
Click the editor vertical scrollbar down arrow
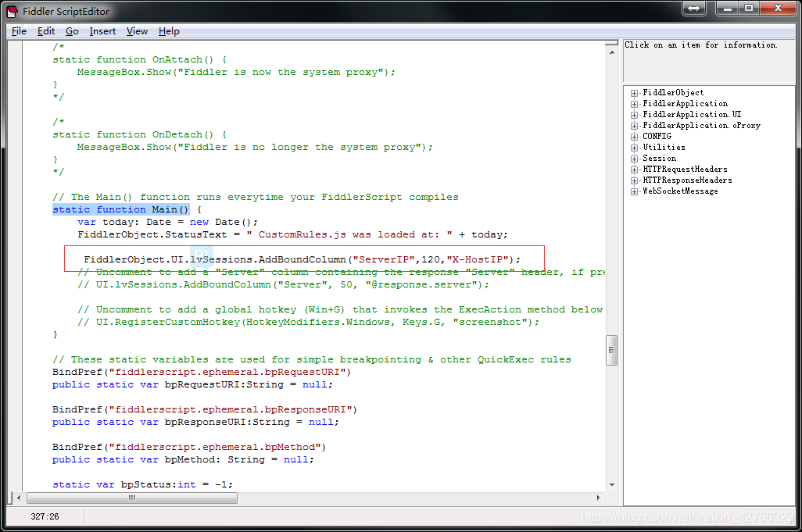[x=612, y=484]
